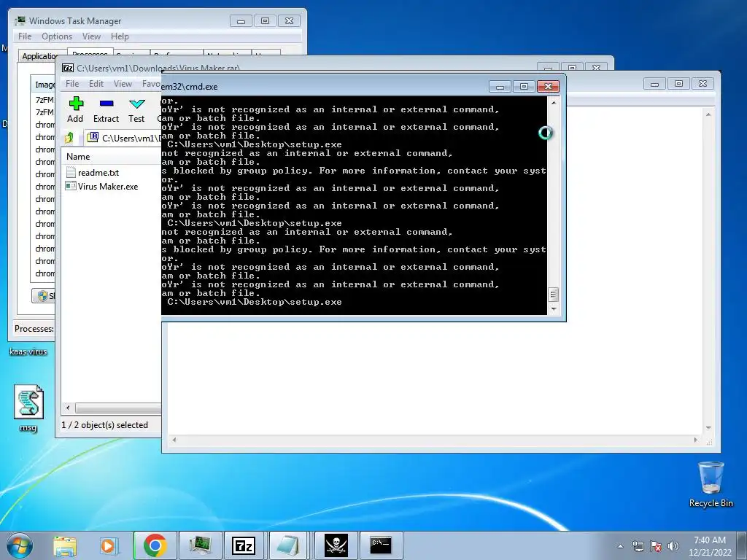Image resolution: width=747 pixels, height=560 pixels.
Task: Minimize the cmd.exe window
Action: point(500,86)
